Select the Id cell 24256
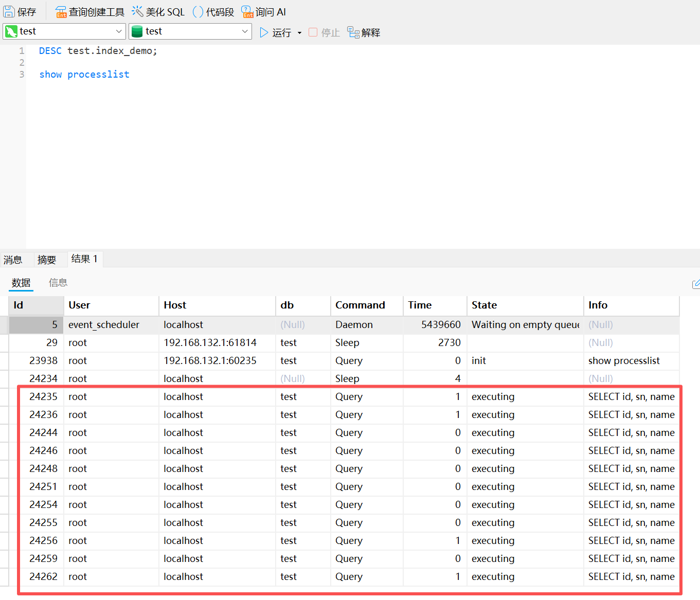The width and height of the screenshot is (700, 600). [36, 541]
